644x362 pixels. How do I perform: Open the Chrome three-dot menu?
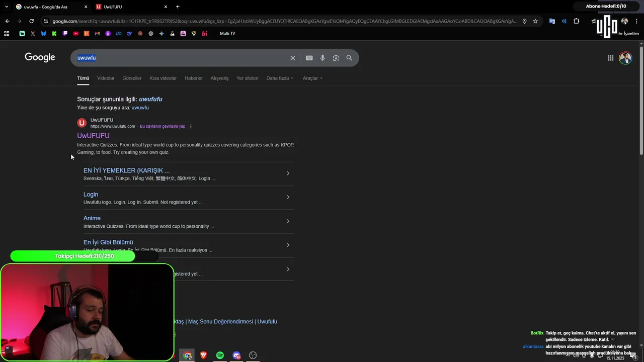click(x=637, y=21)
